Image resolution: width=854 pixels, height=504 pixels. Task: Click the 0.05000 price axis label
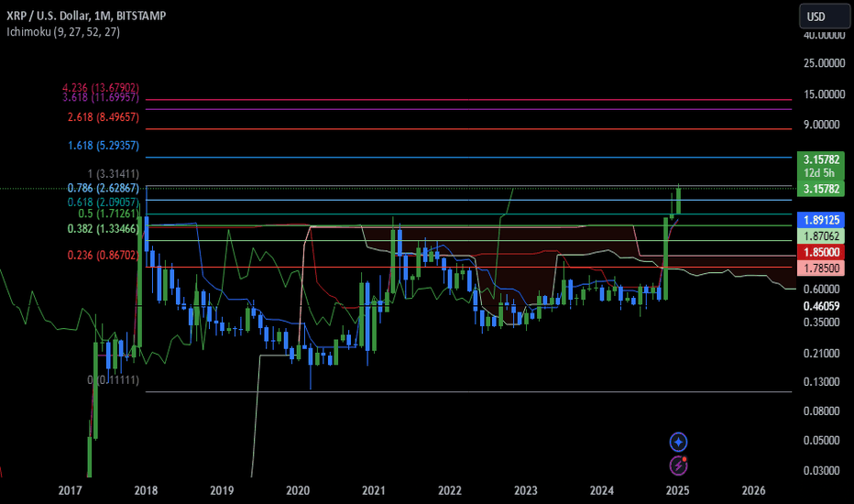click(x=821, y=440)
